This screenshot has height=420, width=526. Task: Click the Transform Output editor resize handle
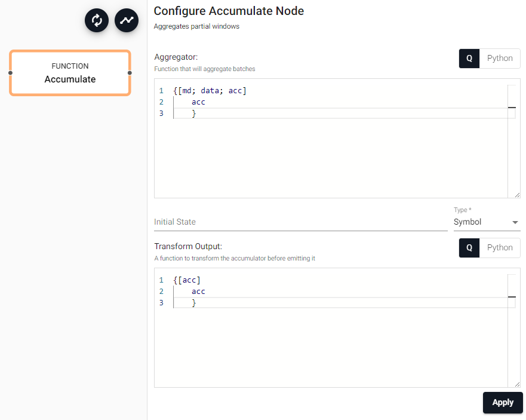click(x=517, y=384)
